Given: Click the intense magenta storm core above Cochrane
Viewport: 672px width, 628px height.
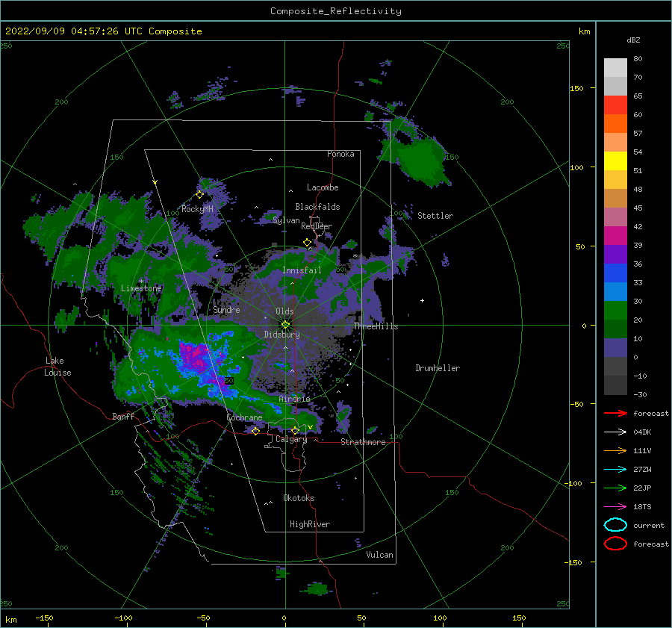Looking at the screenshot, I should point(196,355).
